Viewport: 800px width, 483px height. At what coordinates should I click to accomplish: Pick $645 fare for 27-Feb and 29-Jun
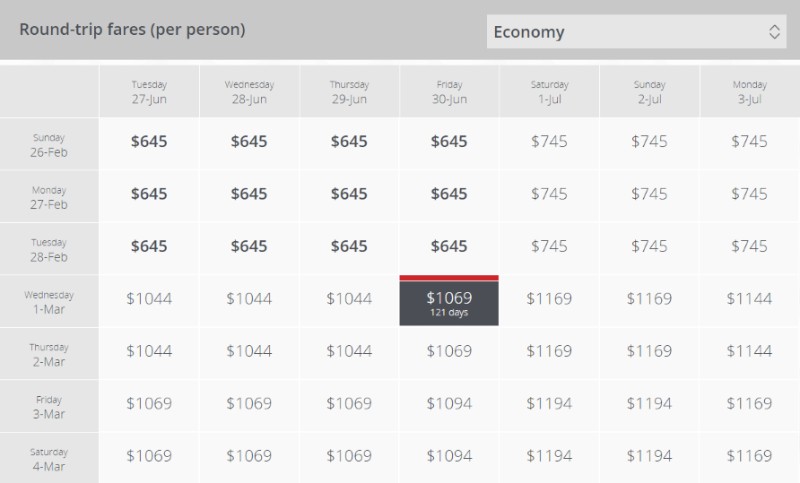pyautogui.click(x=349, y=194)
